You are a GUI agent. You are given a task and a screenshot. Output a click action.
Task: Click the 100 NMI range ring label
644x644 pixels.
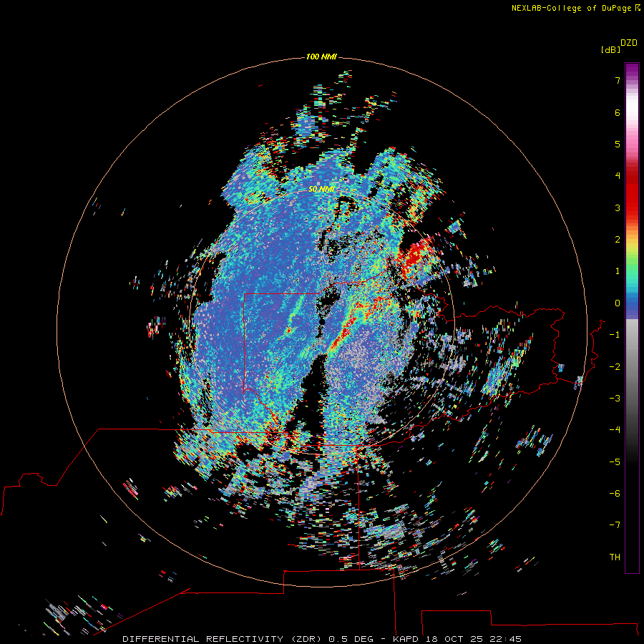tap(321, 57)
